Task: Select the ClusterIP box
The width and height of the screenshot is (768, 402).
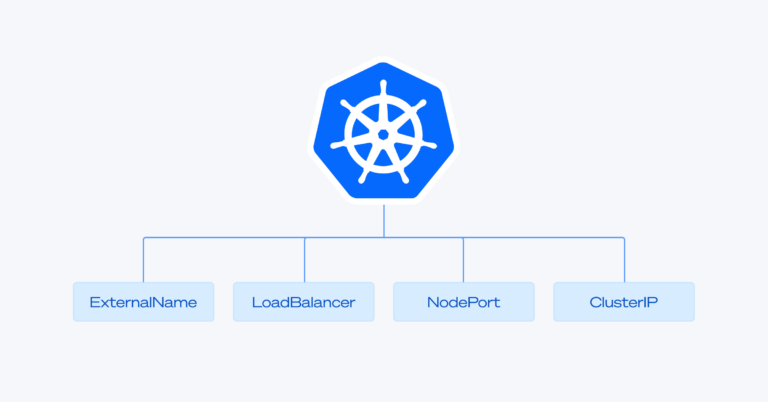Action: coord(624,302)
